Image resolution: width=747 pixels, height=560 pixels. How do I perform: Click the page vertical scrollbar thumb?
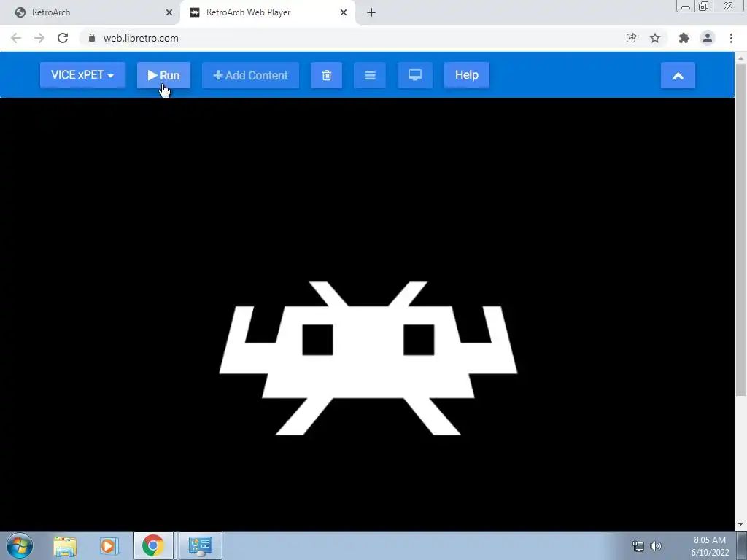740,230
